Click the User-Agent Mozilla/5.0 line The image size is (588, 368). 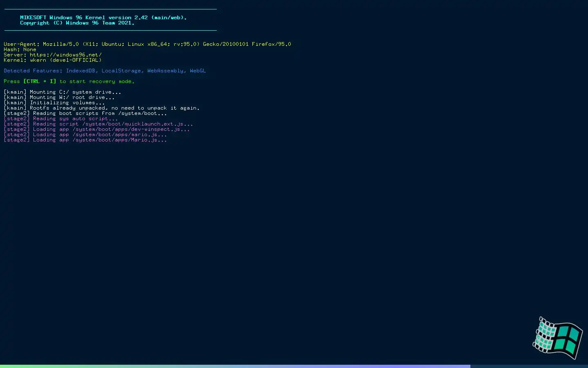(x=147, y=44)
